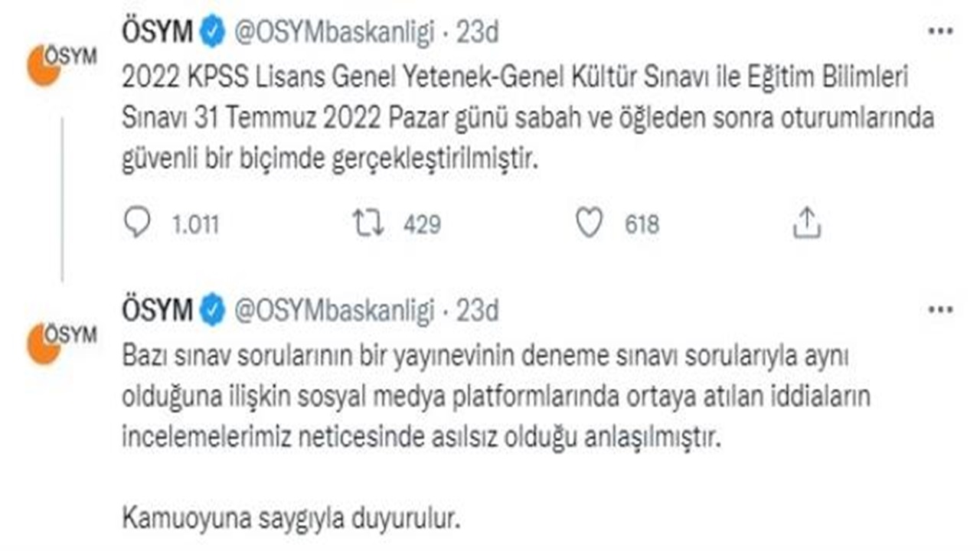
Task: Open the @OSYMbaskanligi handle on the first tweet
Action: tap(334, 32)
